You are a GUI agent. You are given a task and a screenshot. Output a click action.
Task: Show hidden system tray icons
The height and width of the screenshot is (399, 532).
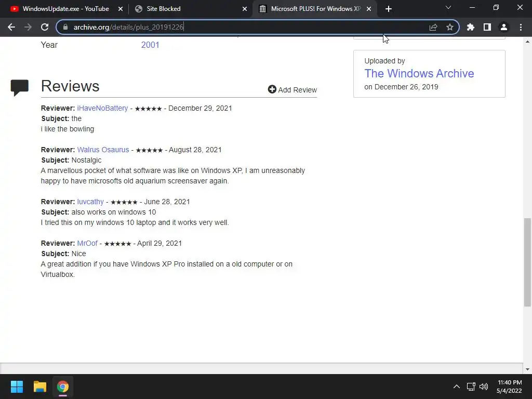(457, 387)
